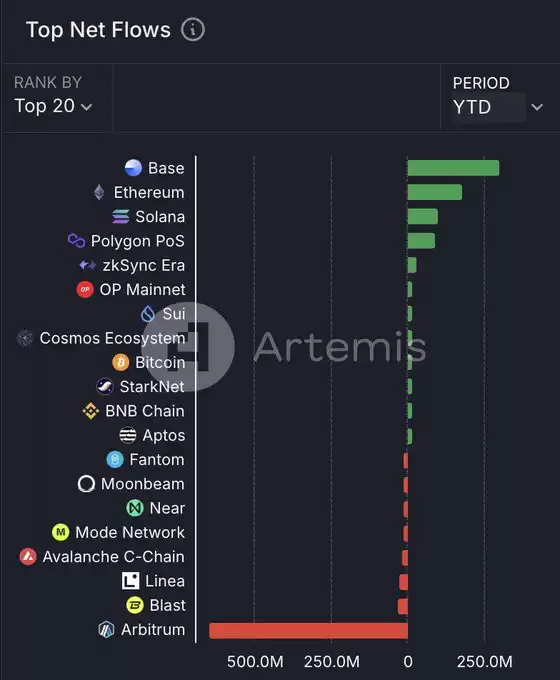
Task: Click the Base green inflow bar
Action: (x=453, y=168)
